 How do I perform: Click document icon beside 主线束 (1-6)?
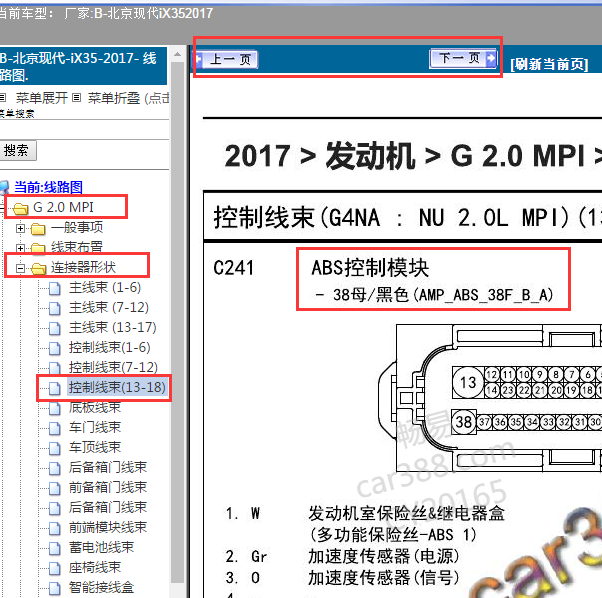[x=55, y=288]
